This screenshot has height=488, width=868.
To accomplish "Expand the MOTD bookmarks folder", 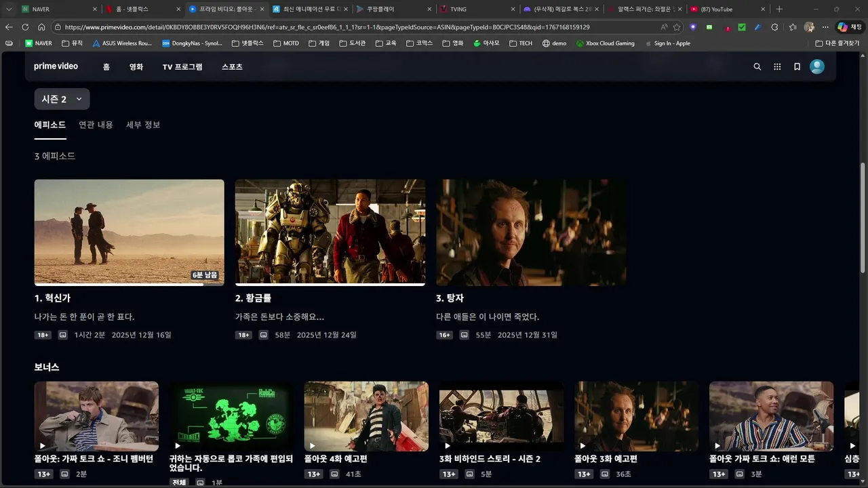I will coord(286,43).
